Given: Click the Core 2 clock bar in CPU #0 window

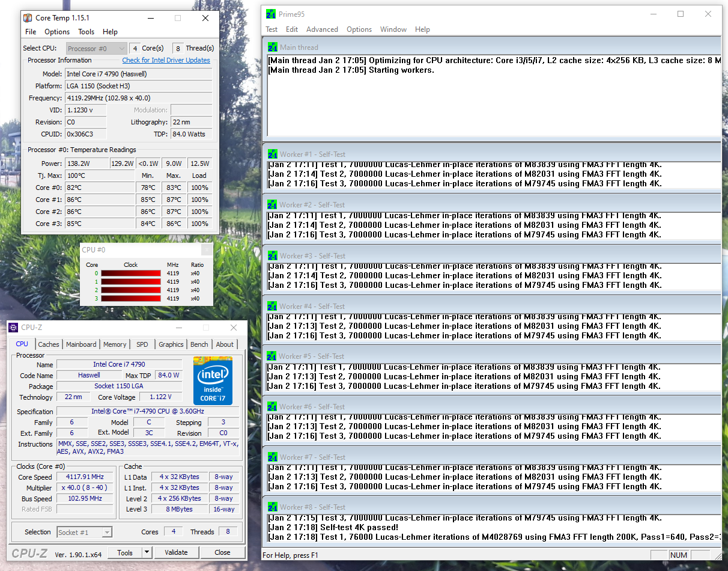Looking at the screenshot, I should 131,290.
